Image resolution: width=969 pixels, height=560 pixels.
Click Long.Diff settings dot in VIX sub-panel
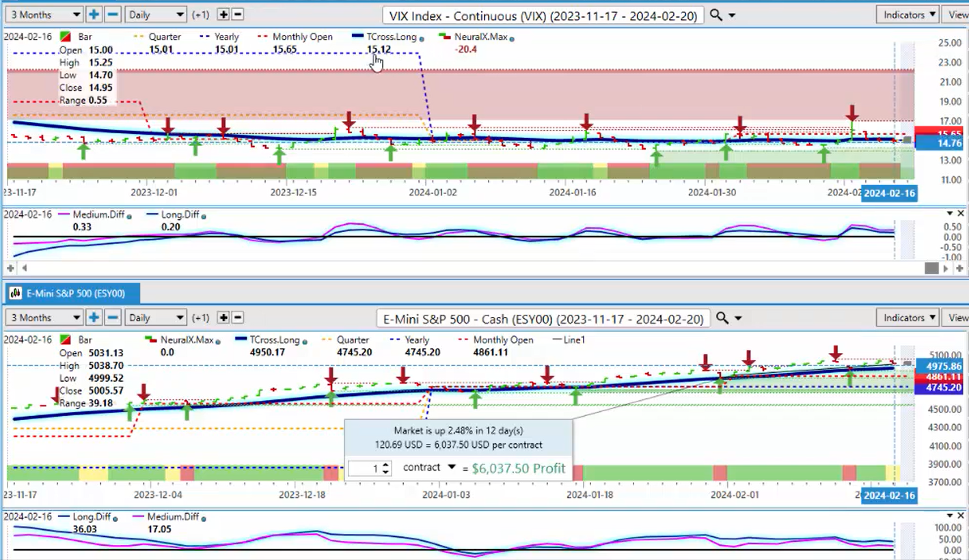click(x=204, y=216)
